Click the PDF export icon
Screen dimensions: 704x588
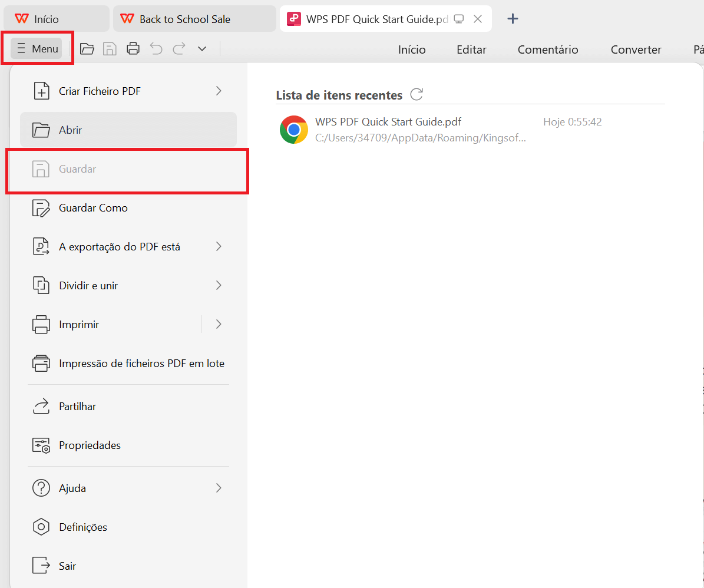coord(41,246)
